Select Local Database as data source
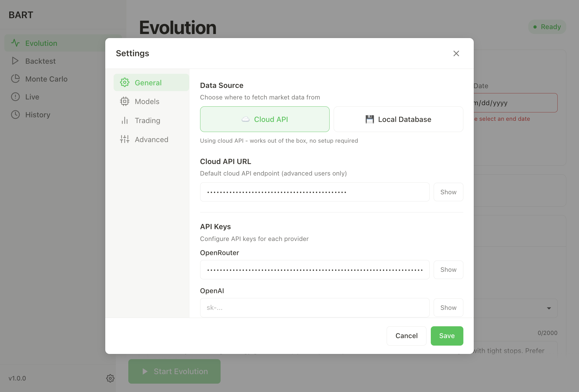 [x=398, y=119]
